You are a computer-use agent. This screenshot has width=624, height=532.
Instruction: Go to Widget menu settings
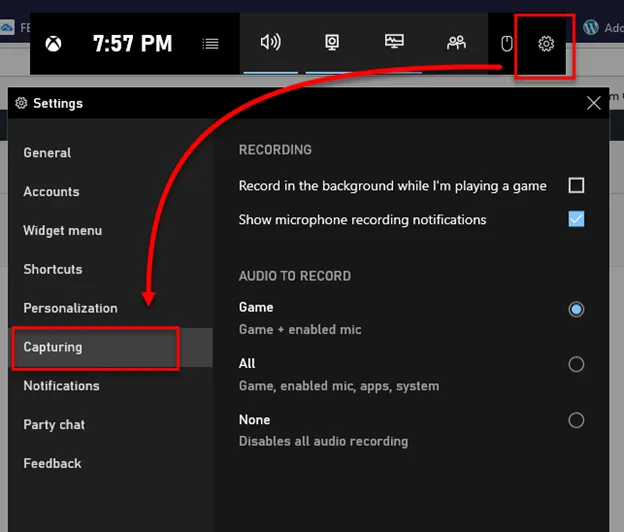(111, 231)
